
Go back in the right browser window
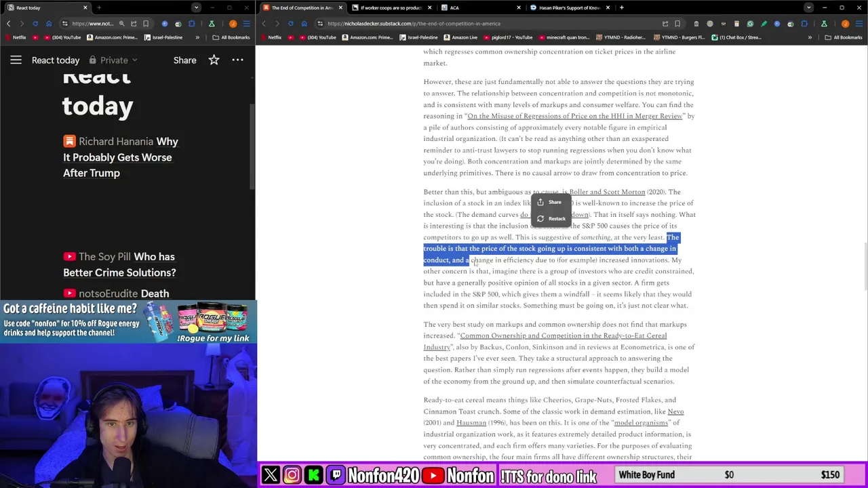click(x=264, y=24)
